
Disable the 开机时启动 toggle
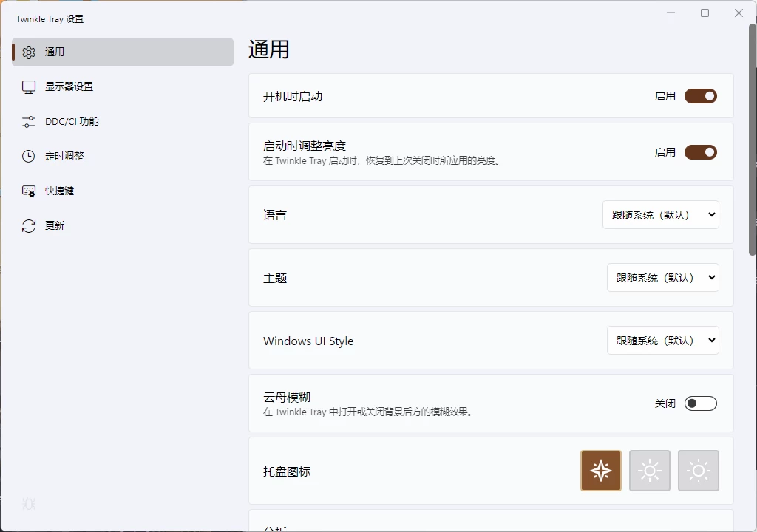coord(700,95)
